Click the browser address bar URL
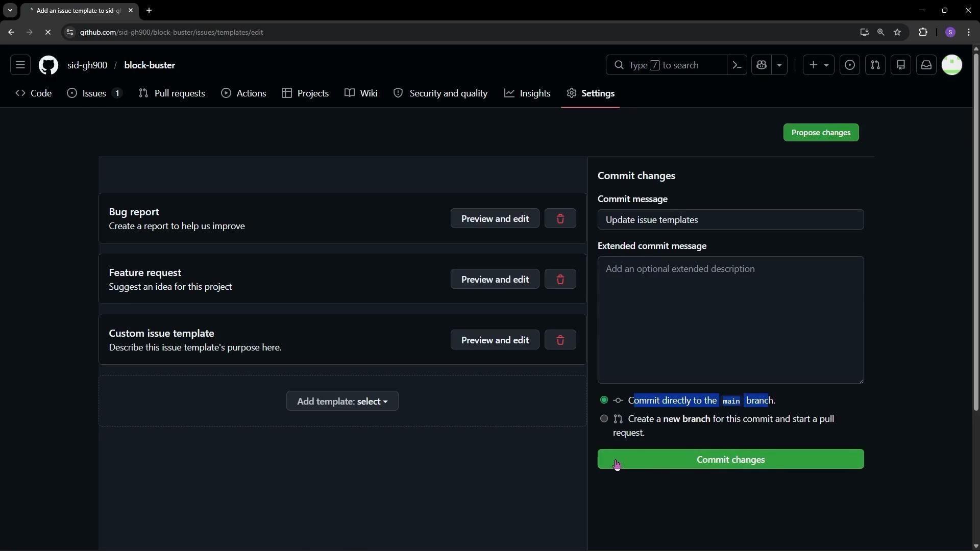Screen dimensions: 980x551 click(x=171, y=32)
